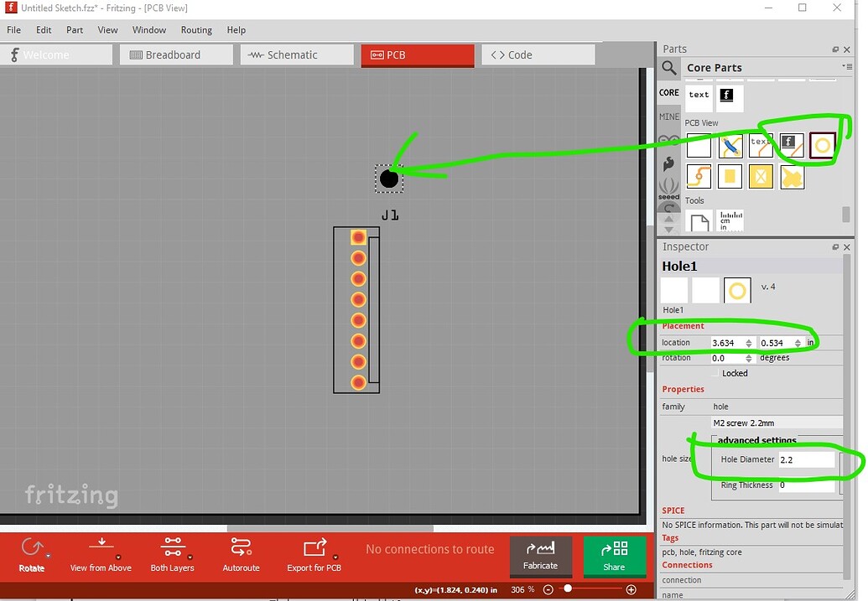Expand the Export for PCB dropdown arrow
Image resolution: width=868 pixels, height=601 pixels.
(x=335, y=557)
